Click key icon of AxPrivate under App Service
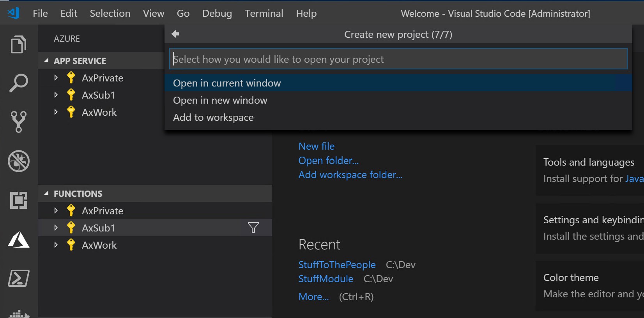 pos(71,78)
